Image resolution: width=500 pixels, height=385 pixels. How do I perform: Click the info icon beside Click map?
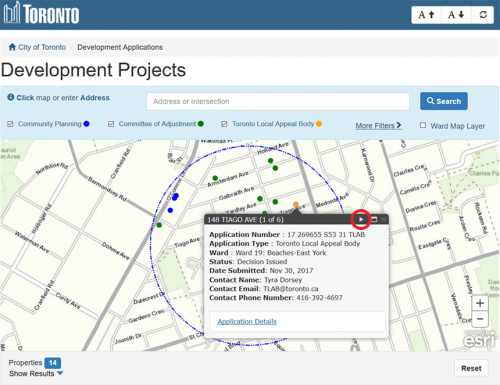pyautogui.click(x=11, y=97)
